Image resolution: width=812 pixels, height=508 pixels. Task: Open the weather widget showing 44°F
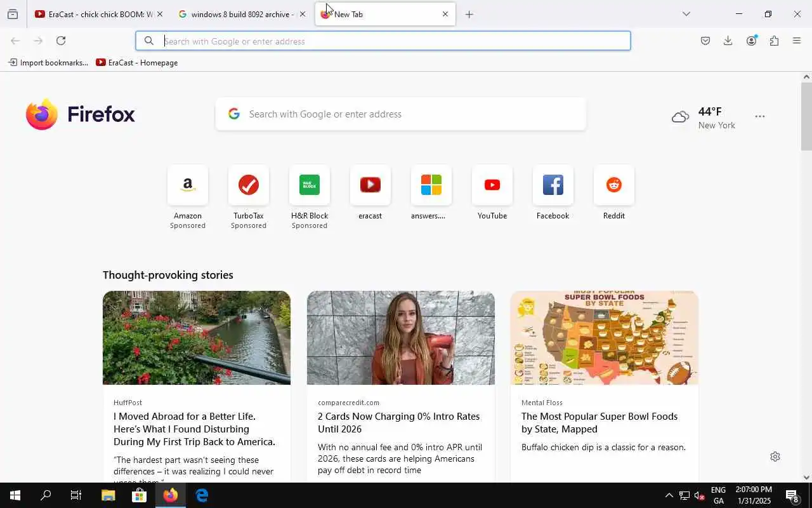[x=703, y=117]
